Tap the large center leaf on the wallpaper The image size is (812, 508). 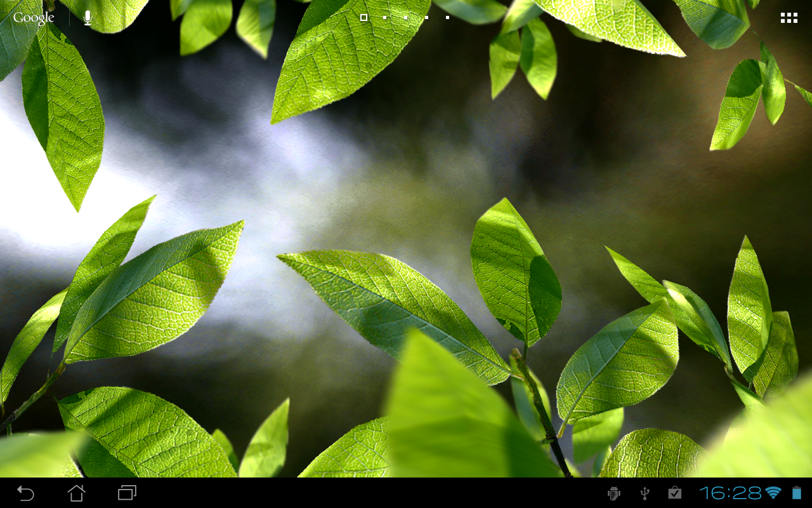393,311
